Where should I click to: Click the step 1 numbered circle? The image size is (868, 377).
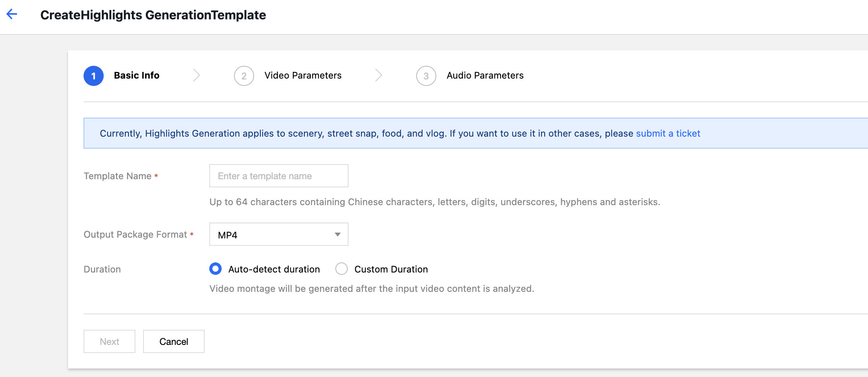coord(94,76)
